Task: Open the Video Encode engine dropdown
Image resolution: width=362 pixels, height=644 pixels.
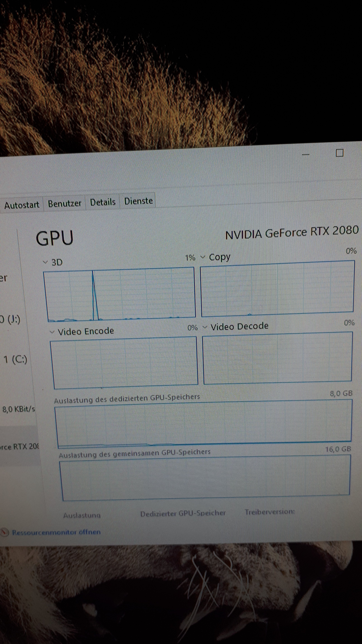Action: pos(52,332)
